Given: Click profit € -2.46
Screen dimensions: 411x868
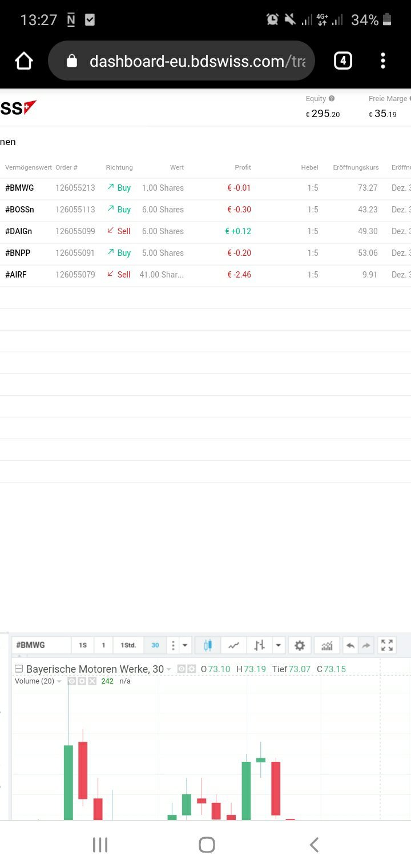Looking at the screenshot, I should [x=239, y=275].
